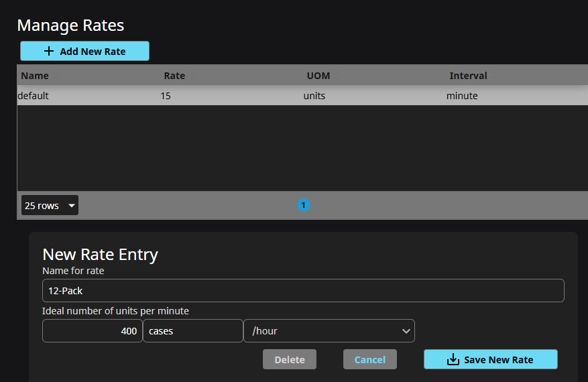Image resolution: width=588 pixels, height=382 pixels.
Task: Cancel the new rate entry
Action: (x=369, y=360)
